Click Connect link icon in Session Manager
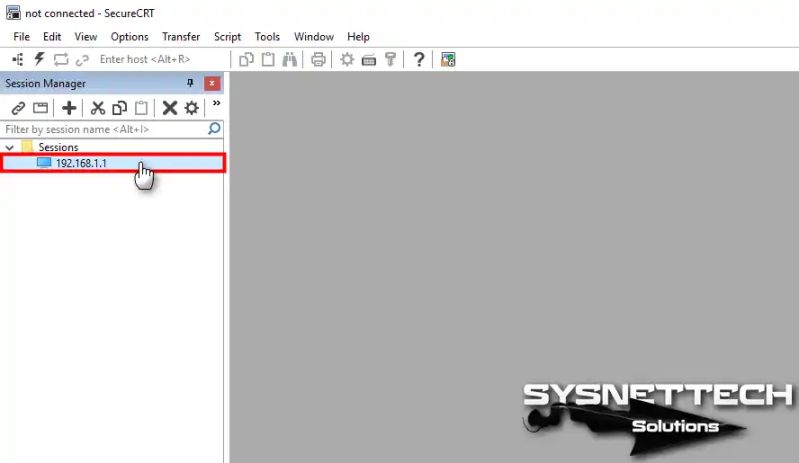Screen dimensions: 799x463 18,108
